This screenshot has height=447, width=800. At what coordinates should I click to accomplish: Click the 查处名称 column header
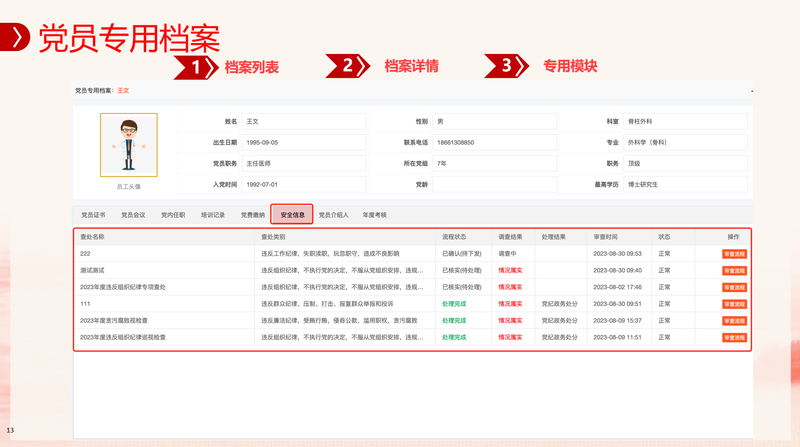(x=92, y=237)
